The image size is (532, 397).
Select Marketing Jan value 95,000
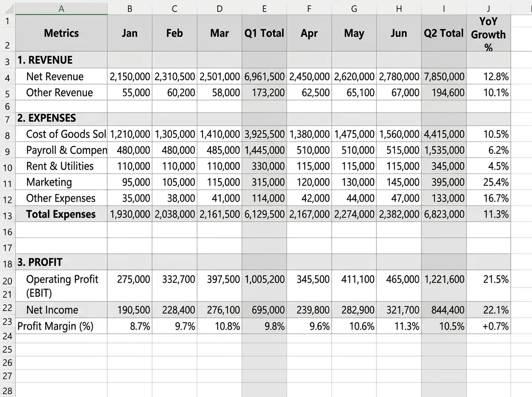click(130, 182)
